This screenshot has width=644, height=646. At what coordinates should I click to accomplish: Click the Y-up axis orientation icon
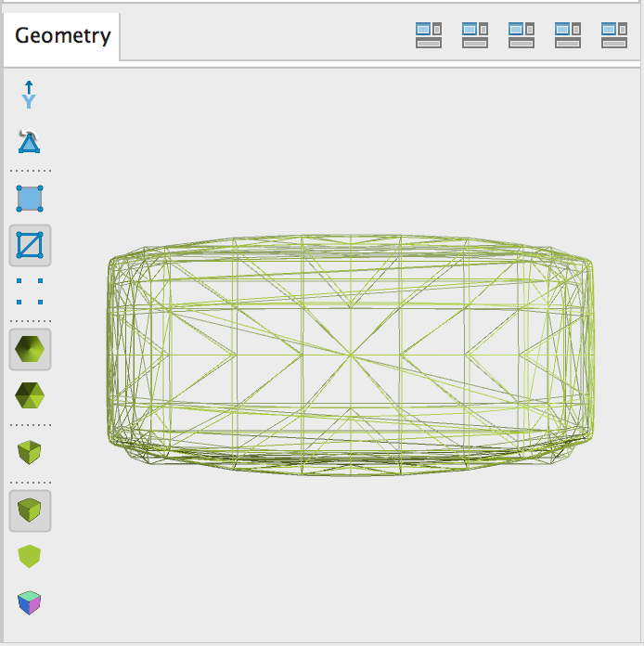click(30, 95)
